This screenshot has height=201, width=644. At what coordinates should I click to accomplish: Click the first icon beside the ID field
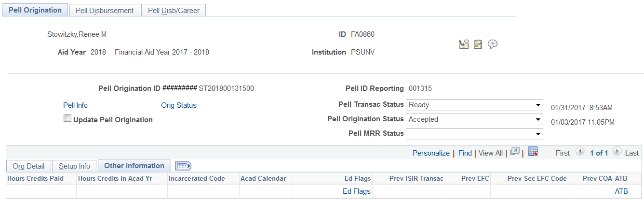click(464, 44)
